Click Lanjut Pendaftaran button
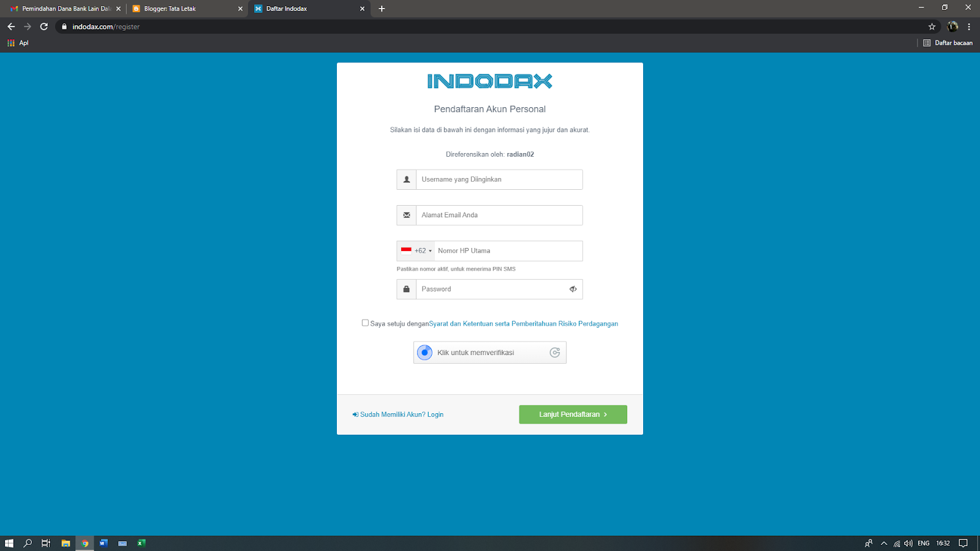The image size is (980, 551). click(x=573, y=414)
